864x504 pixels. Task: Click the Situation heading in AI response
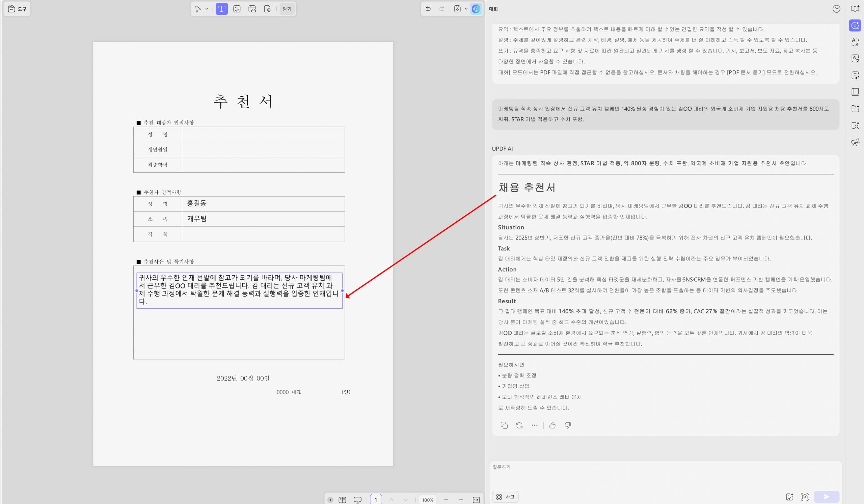tap(511, 227)
